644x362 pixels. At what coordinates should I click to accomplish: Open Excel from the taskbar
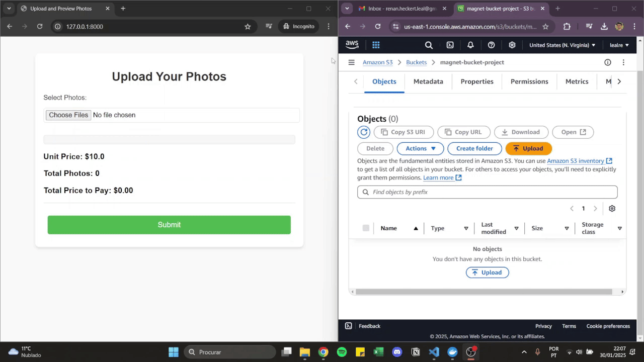point(378,352)
